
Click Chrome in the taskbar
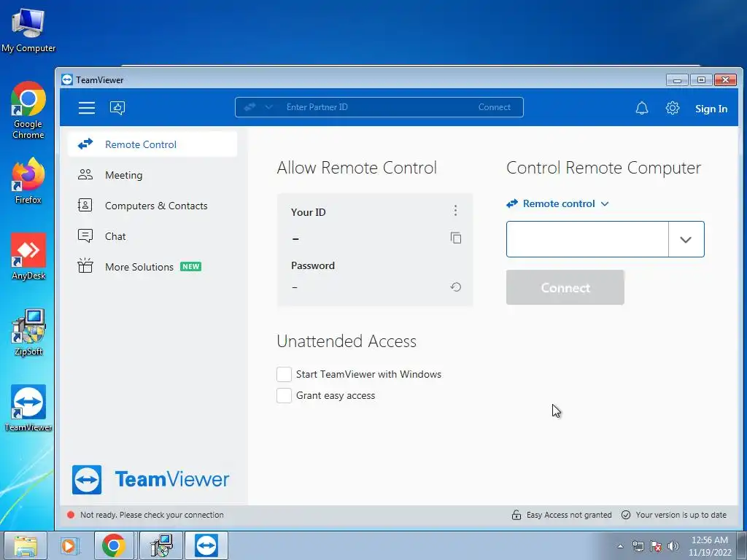[113, 545]
